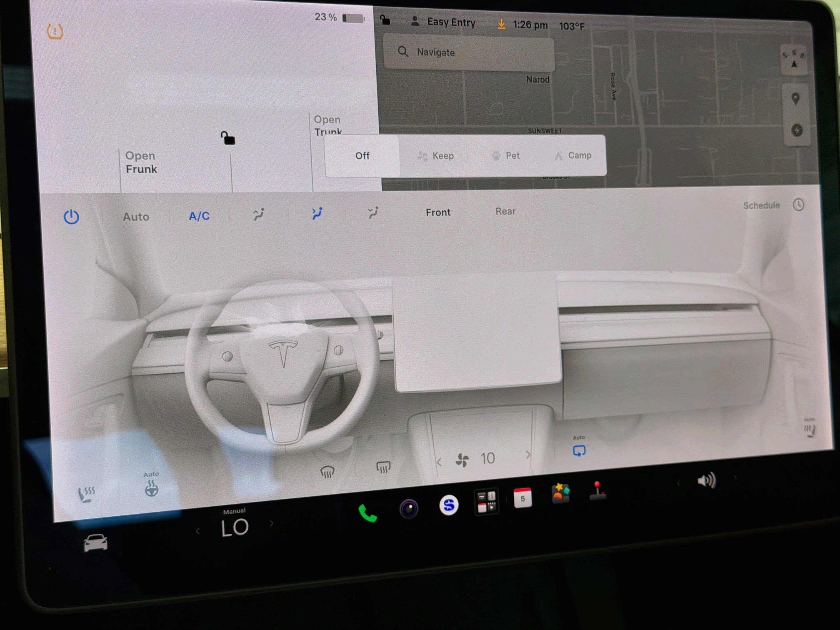840x630 pixels.
Task: Open the Trunk
Action: pyautogui.click(x=328, y=125)
